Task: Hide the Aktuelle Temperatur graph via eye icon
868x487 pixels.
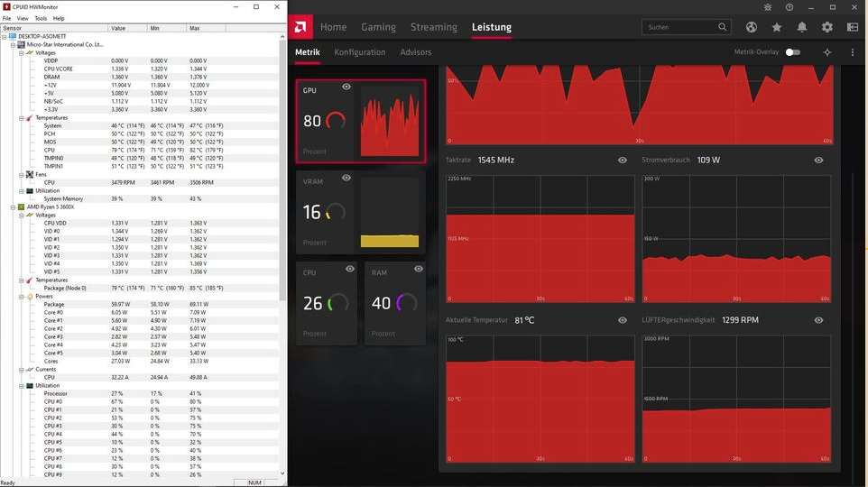Action: click(x=623, y=320)
